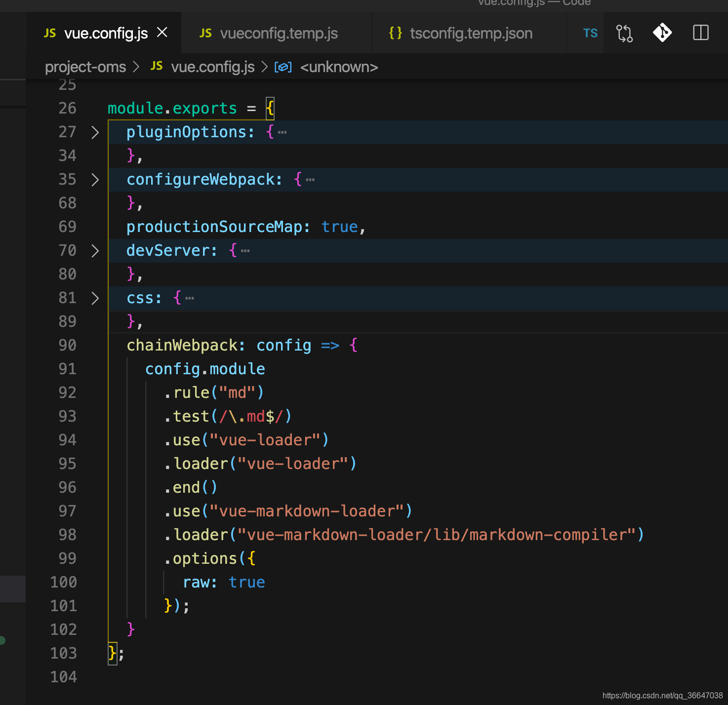Image resolution: width=728 pixels, height=705 pixels.
Task: Click the blog.csdn.net URL text
Action: [x=663, y=696]
